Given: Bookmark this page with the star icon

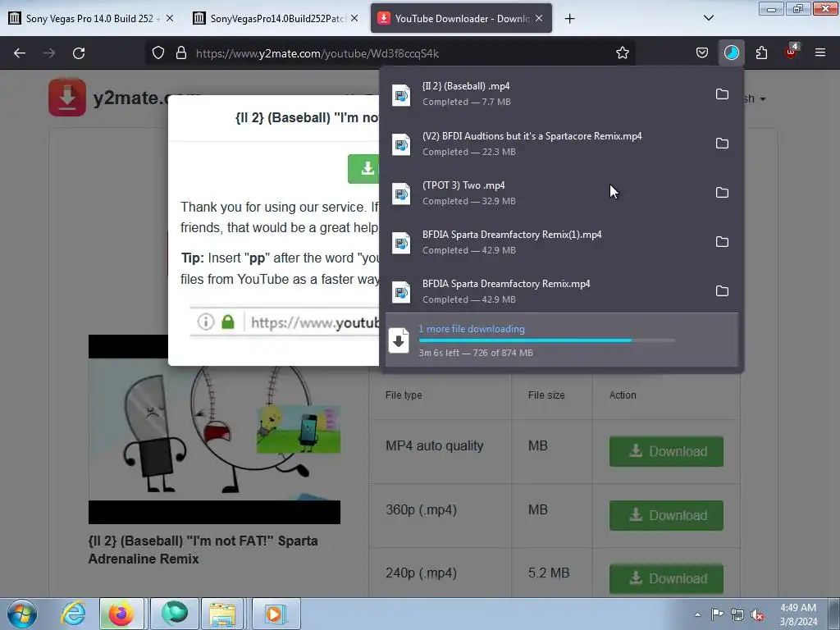Looking at the screenshot, I should click(x=622, y=53).
